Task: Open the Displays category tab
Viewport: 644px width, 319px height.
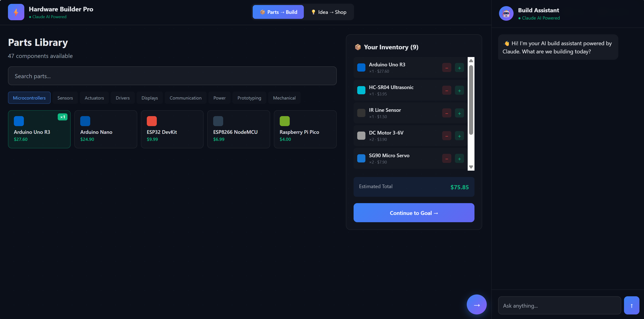Action: (150, 98)
